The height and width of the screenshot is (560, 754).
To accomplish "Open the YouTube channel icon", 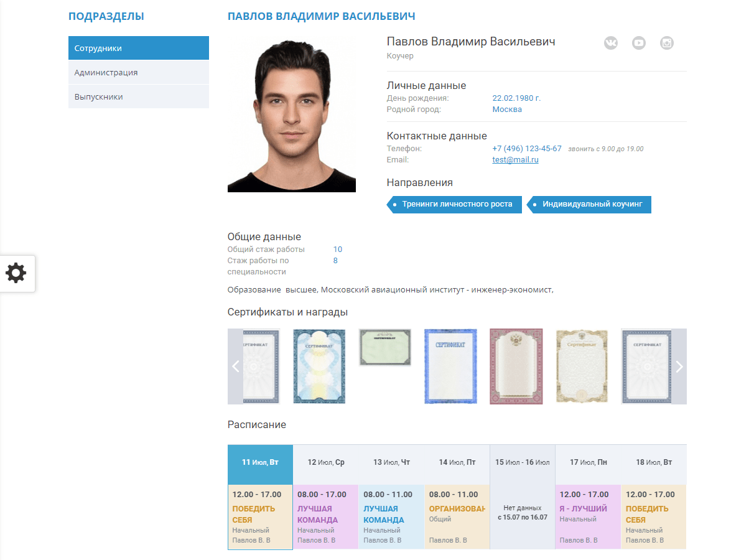I will coord(639,43).
